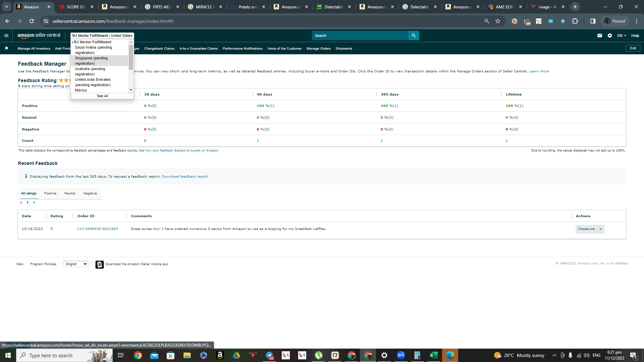
Task: Go to next feedback page arrow
Action: (34, 202)
